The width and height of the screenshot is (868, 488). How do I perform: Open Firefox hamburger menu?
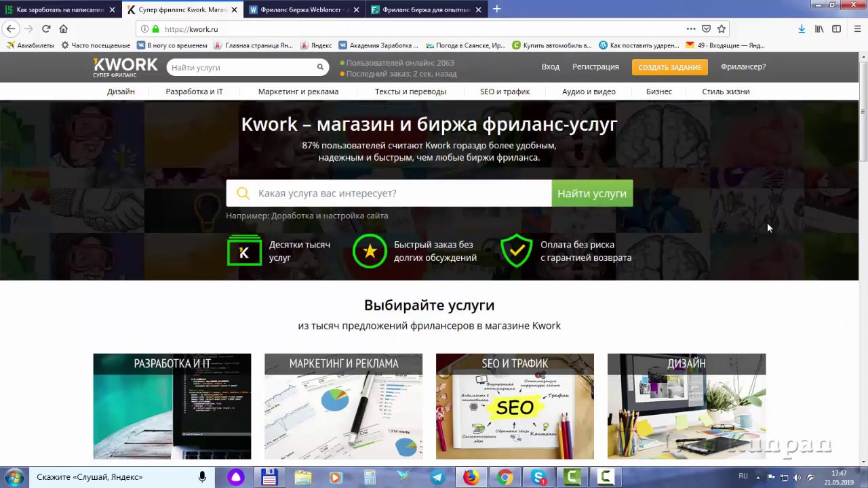(x=856, y=29)
